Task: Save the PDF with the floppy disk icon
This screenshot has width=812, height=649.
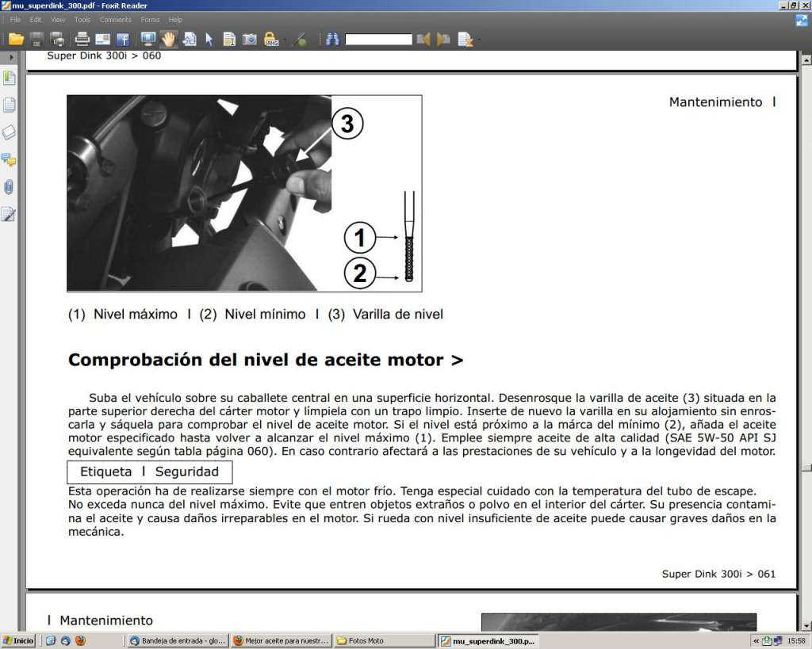Action: coord(36,40)
